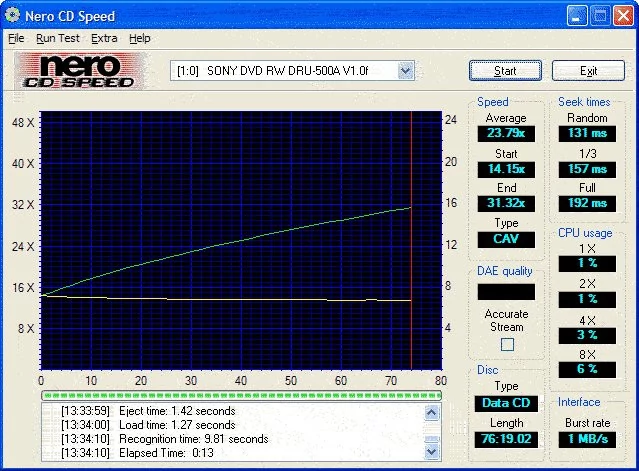Viewport: 639px width, 471px height.
Task: Click the Nero CD Speed logo
Action: (x=79, y=70)
